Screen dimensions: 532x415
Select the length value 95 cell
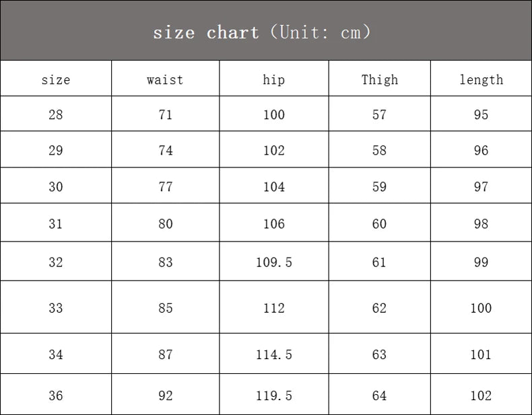point(481,114)
